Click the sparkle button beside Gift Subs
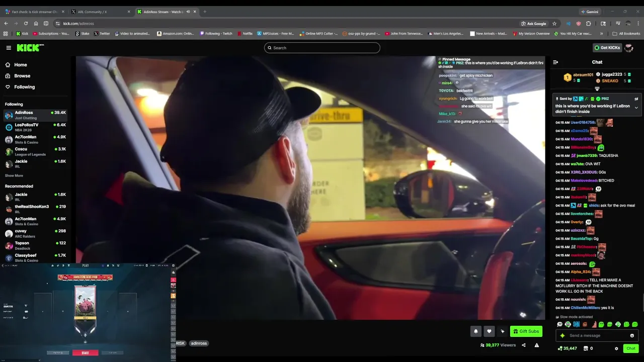The width and height of the screenshot is (644, 362). click(x=502, y=331)
